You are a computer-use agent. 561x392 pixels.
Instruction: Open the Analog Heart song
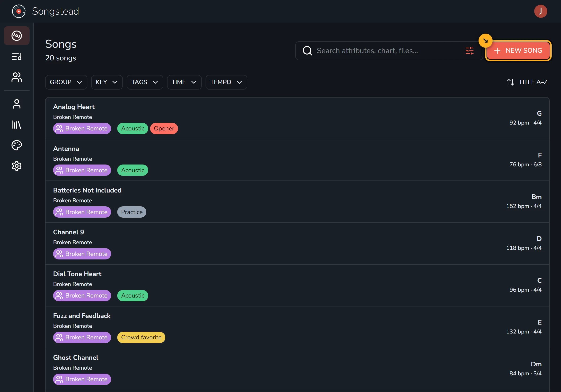(297, 118)
